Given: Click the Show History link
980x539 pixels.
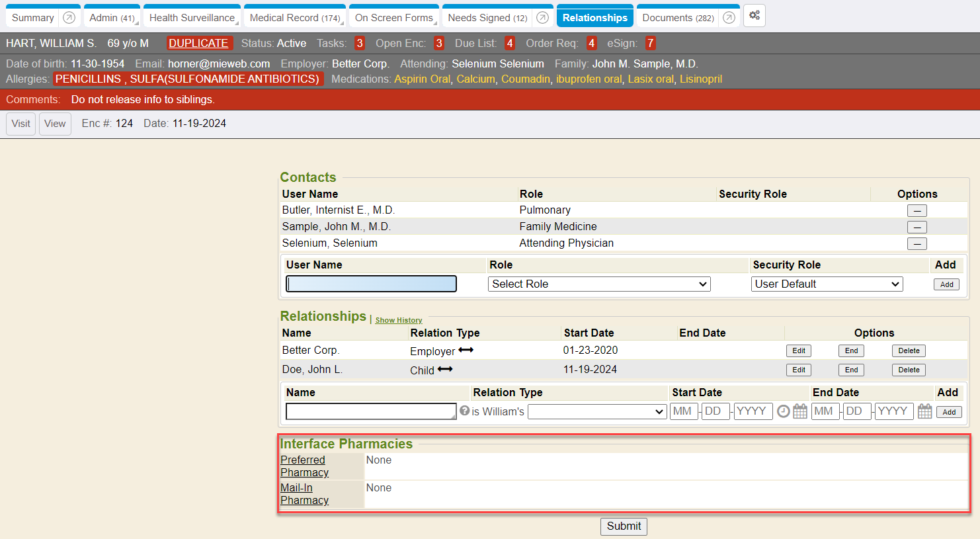Looking at the screenshot, I should click(399, 320).
